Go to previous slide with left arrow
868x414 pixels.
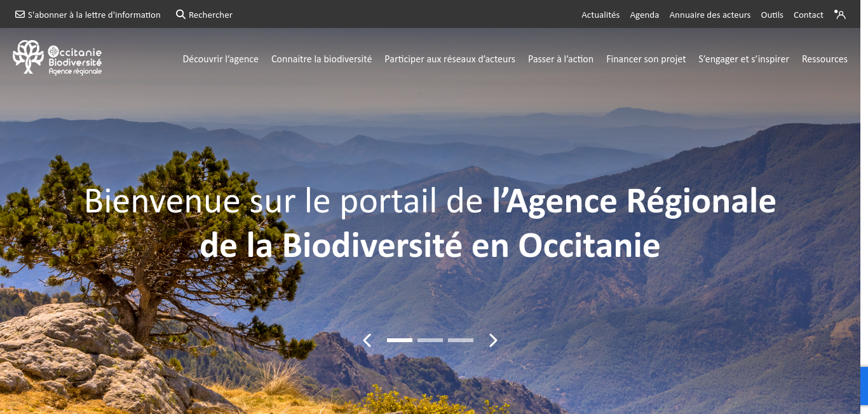coord(367,340)
